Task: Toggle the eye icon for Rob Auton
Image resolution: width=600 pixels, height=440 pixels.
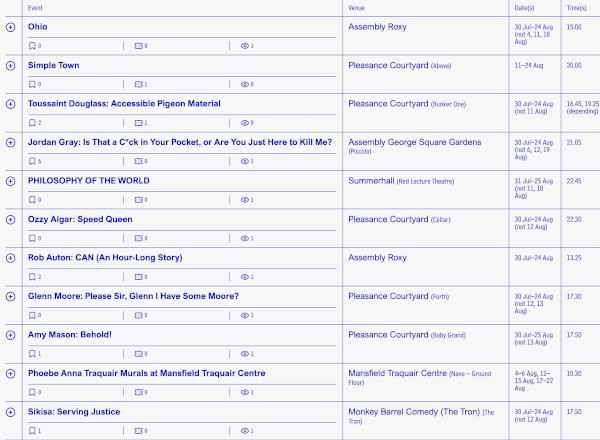Action: coord(245,277)
